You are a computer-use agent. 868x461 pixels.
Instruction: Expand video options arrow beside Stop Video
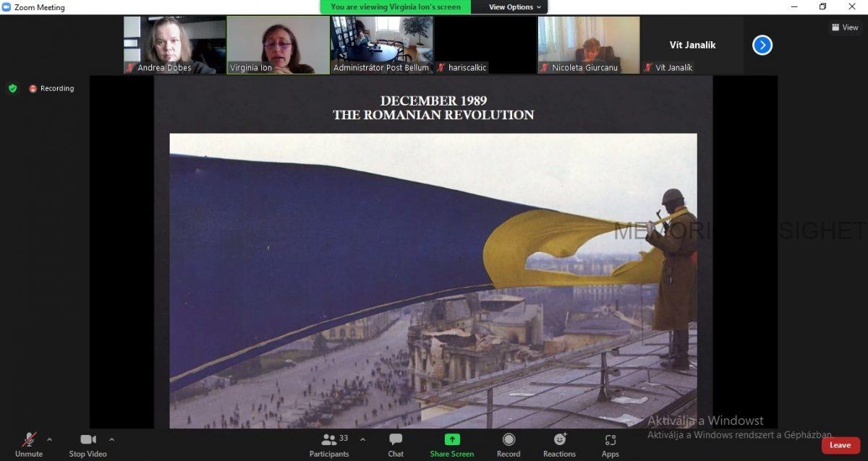(111, 439)
